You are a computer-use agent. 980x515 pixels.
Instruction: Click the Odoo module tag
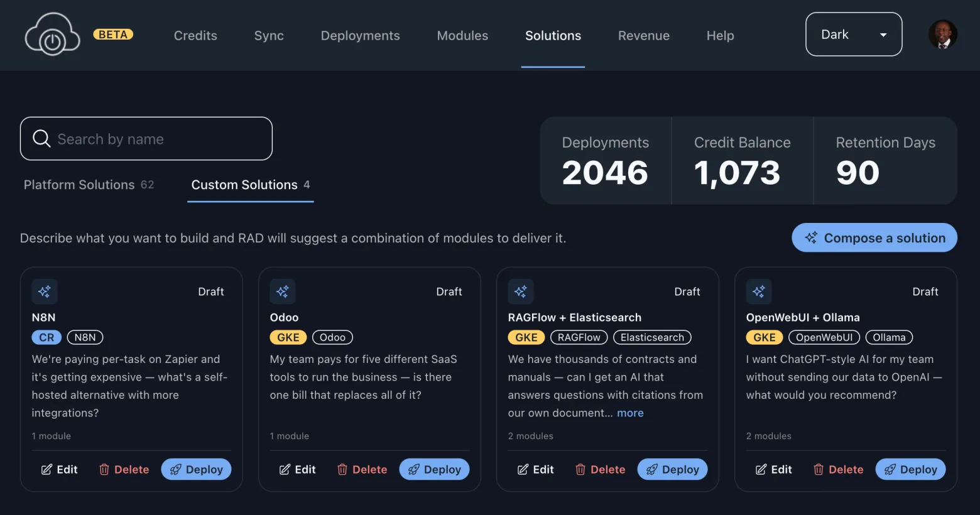(x=332, y=337)
